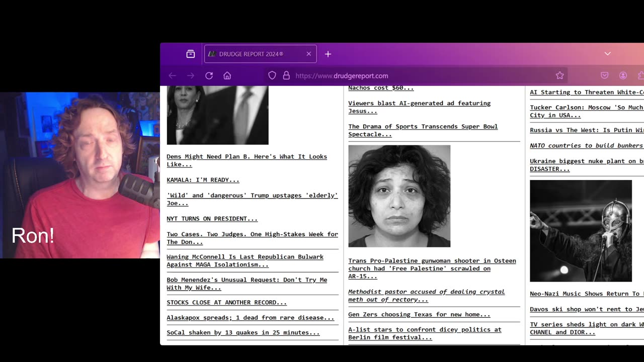Bookmark this page with the star icon

point(560,75)
